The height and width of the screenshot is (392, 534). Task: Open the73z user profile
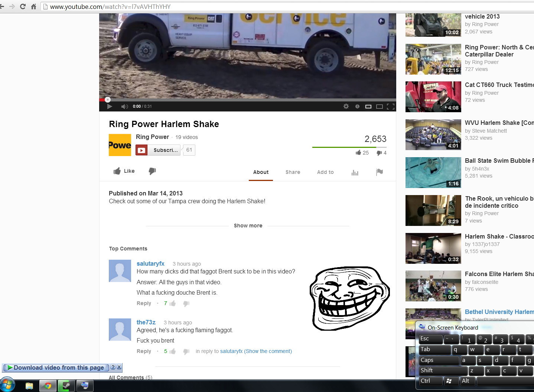(146, 322)
